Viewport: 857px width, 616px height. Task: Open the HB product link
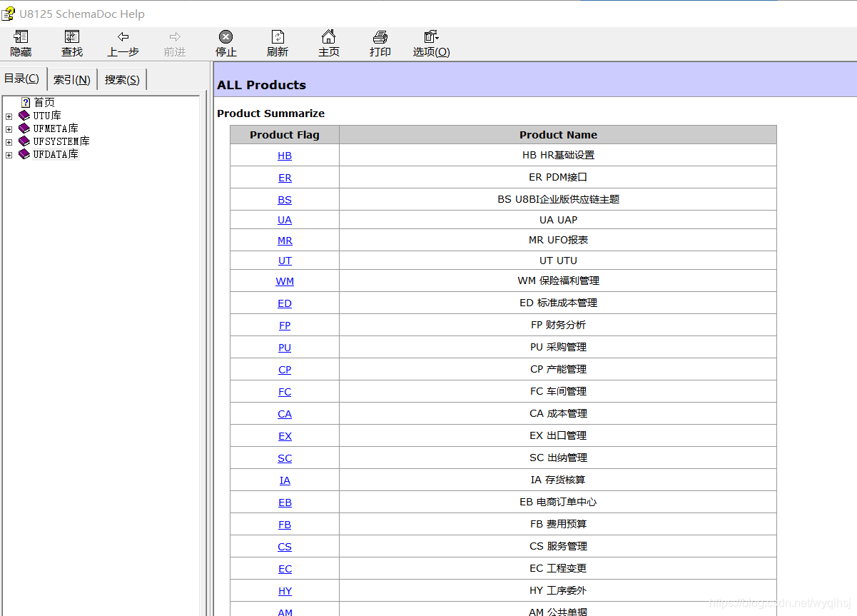pyautogui.click(x=285, y=156)
